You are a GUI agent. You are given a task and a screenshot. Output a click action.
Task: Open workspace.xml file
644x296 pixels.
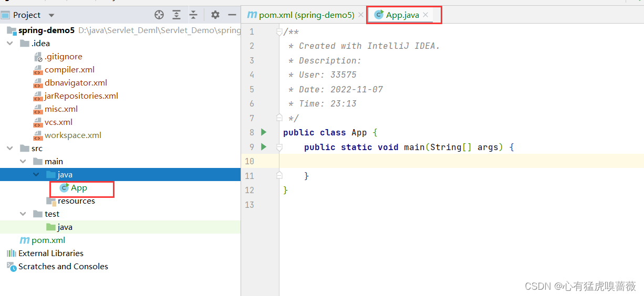73,135
